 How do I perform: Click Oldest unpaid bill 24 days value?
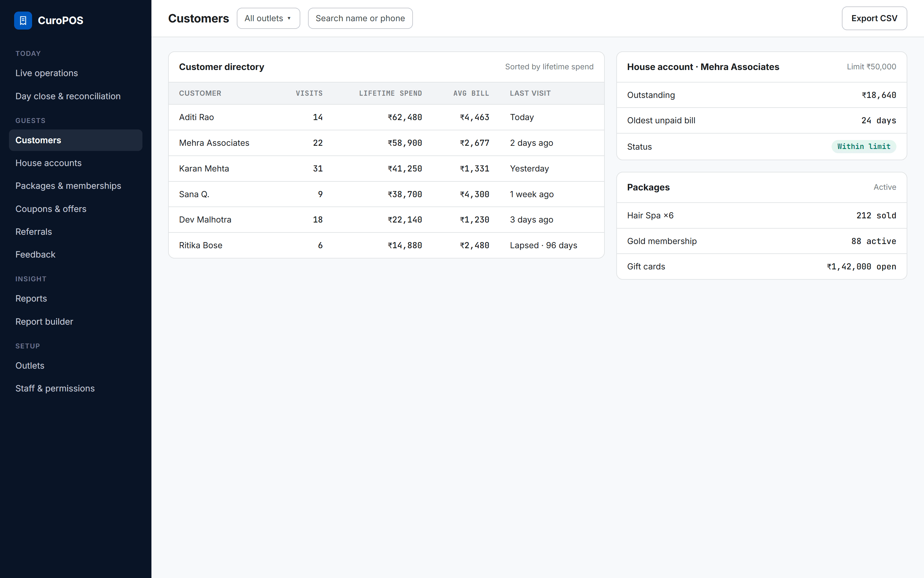coord(878,120)
